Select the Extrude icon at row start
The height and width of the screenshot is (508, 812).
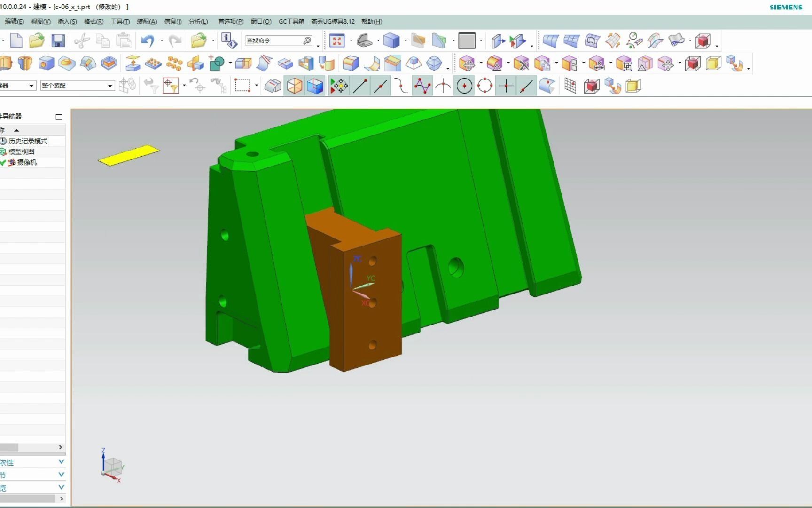6,63
